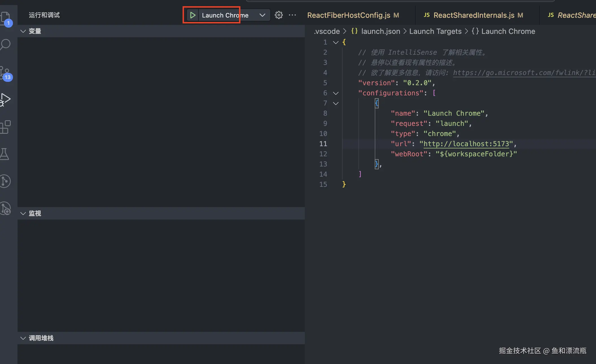Collapse the 监视 watch section
Screen dimensions: 596x364
point(23,214)
